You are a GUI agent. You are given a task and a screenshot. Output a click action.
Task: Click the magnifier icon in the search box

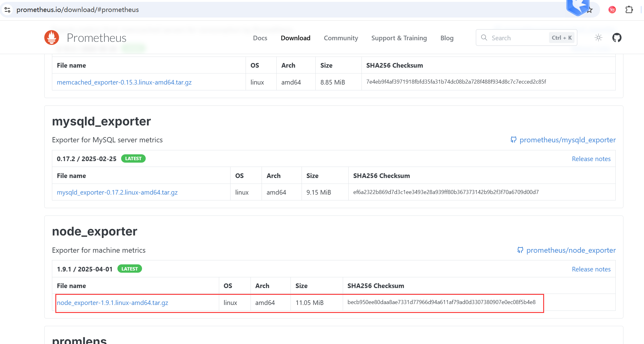pyautogui.click(x=484, y=38)
